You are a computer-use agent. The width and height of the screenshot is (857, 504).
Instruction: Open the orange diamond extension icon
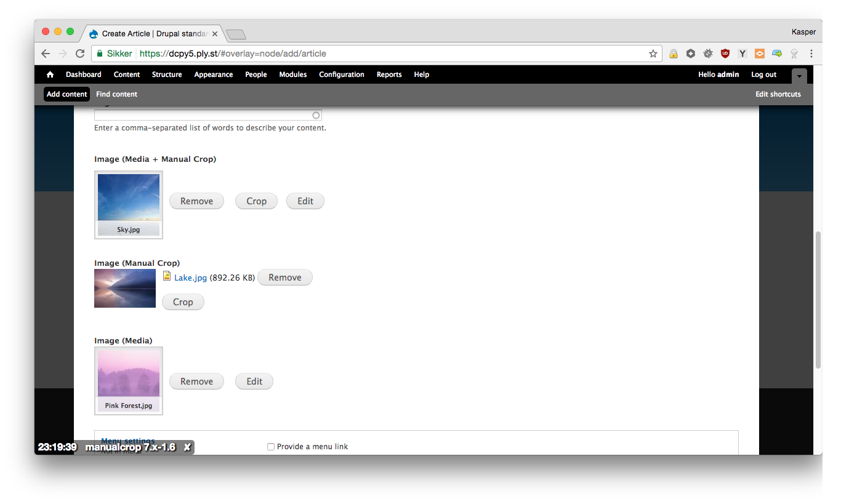[x=760, y=54]
